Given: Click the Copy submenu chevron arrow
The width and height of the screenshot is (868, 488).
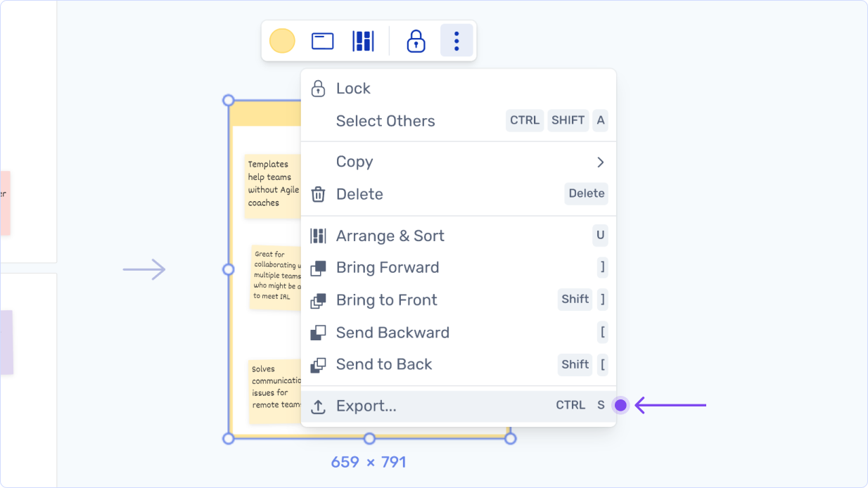Looking at the screenshot, I should (x=600, y=162).
